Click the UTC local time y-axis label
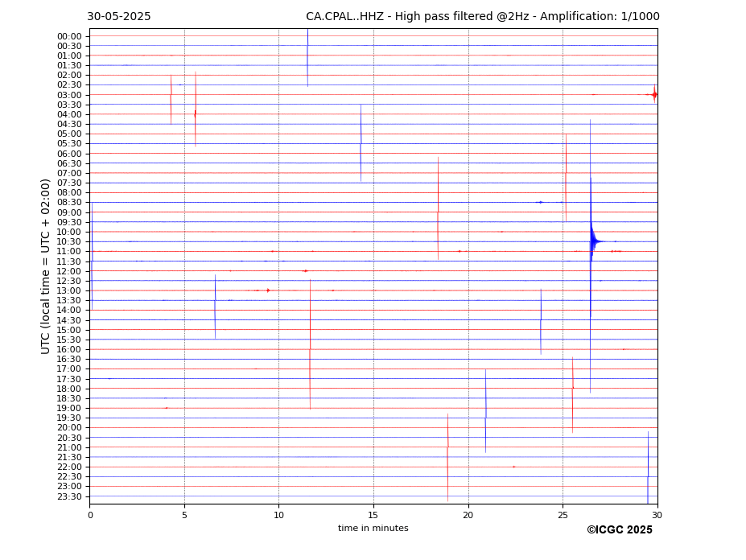 (45, 266)
